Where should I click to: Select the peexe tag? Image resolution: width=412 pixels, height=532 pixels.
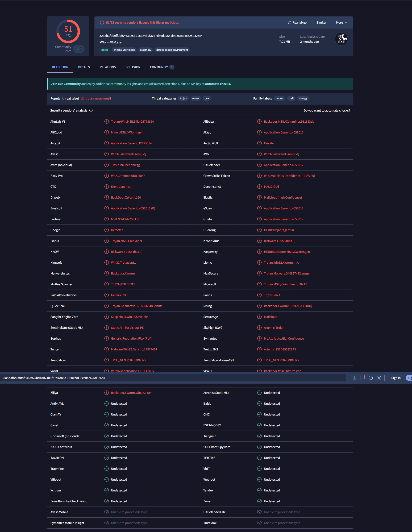tap(105, 50)
